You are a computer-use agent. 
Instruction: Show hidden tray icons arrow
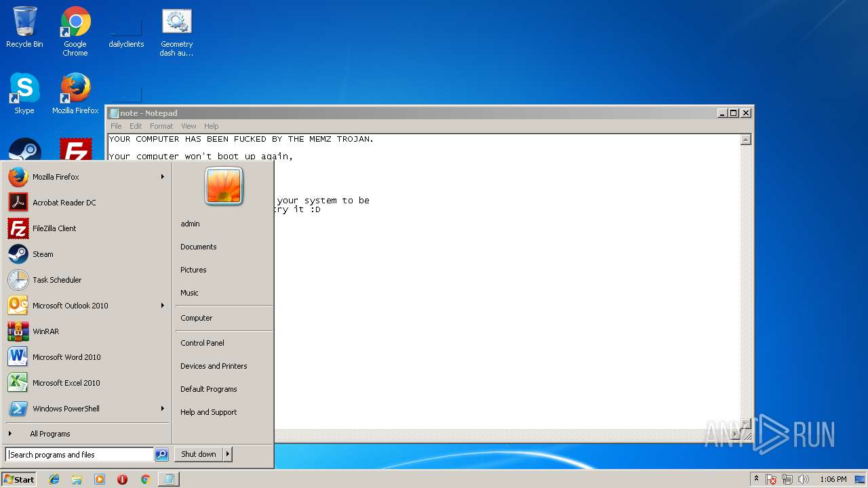(x=756, y=479)
